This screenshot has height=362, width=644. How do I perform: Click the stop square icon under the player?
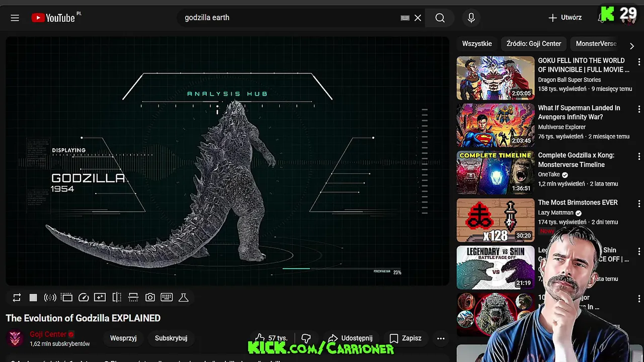click(33, 298)
